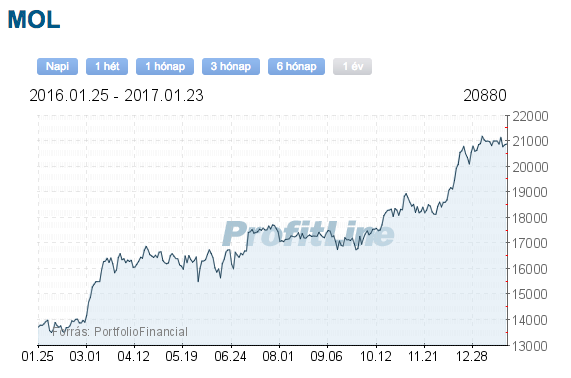Viewport: 571px width, 378px height.
Task: Click the chart peak near 21000
Action: pyautogui.click(x=482, y=137)
